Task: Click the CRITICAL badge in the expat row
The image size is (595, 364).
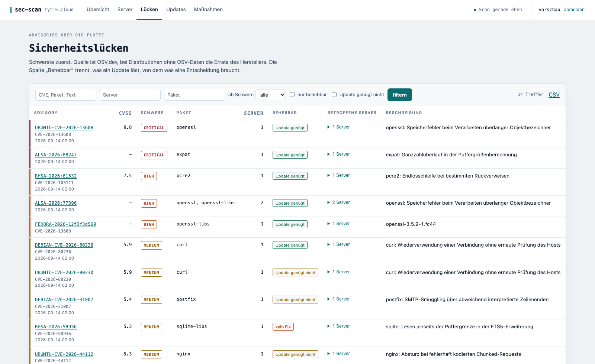Action: coord(154,155)
